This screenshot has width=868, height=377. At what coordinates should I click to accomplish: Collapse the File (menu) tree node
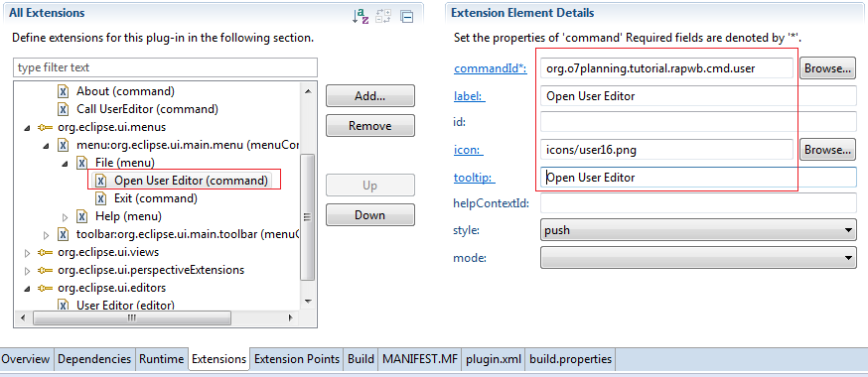[x=65, y=163]
